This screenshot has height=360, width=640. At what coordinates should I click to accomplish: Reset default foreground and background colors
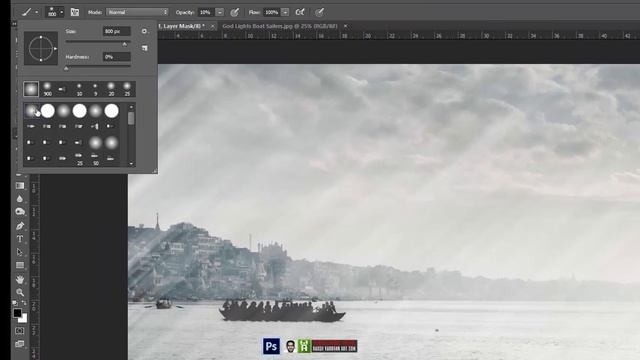click(15, 303)
